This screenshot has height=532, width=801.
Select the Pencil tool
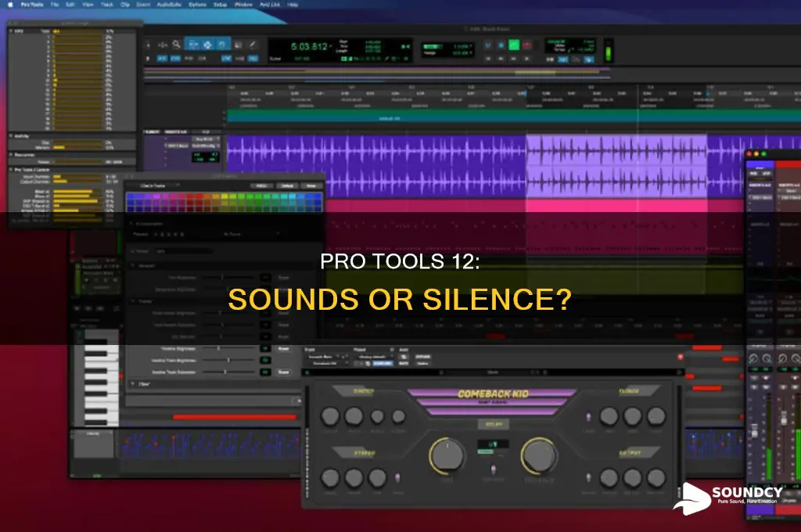coord(253,45)
